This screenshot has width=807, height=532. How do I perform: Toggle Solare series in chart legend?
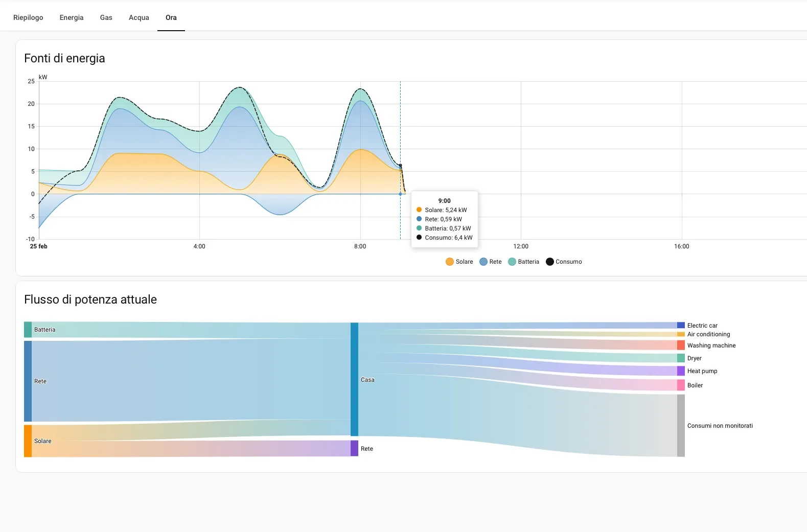459,262
